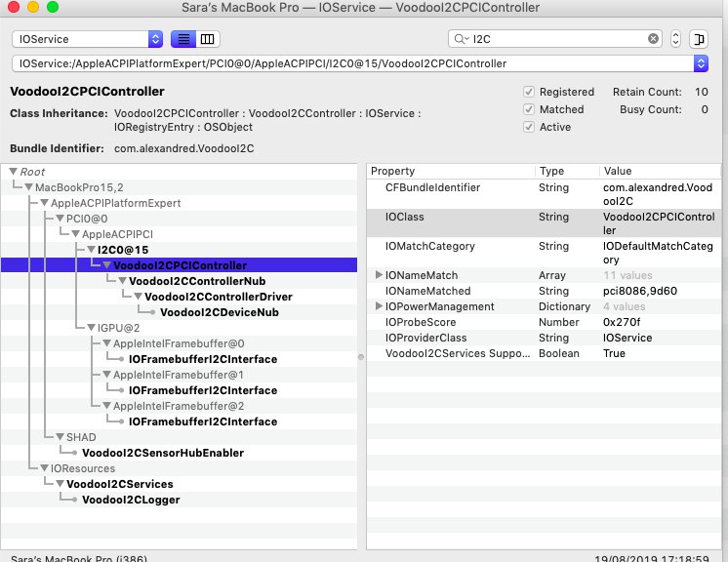728x562 pixels.
Task: Select IOFramebufferI2CInterface under AppleIntelFramebuffer@2
Action: point(203,421)
